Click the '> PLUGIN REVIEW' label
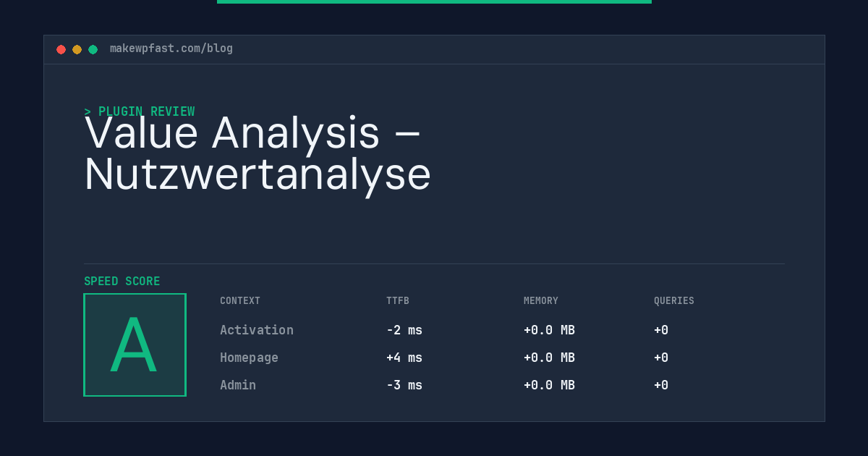This screenshot has height=456, width=868. [140, 111]
